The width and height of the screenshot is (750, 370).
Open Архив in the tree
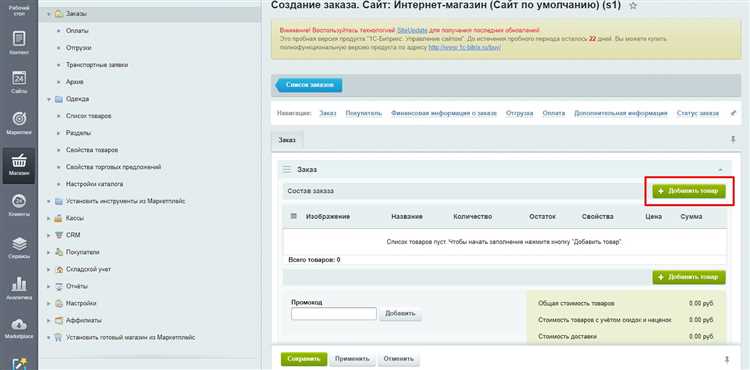[75, 82]
